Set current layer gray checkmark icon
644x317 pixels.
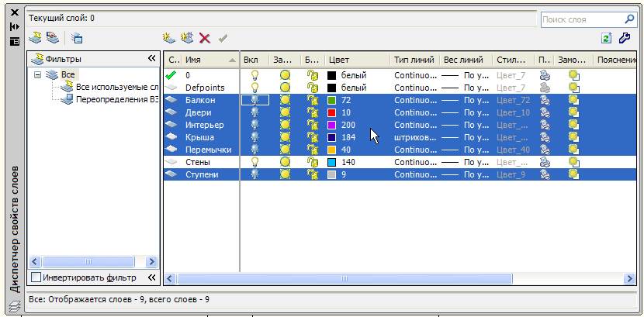click(223, 39)
